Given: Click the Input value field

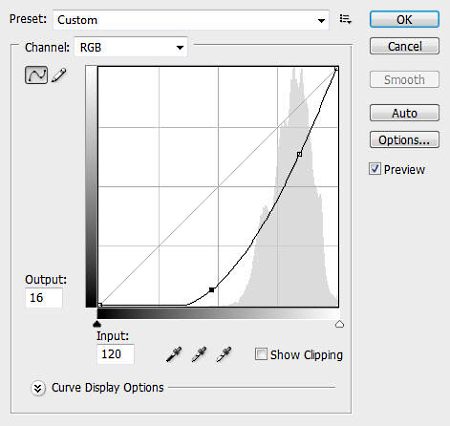Looking at the screenshot, I should [x=115, y=354].
